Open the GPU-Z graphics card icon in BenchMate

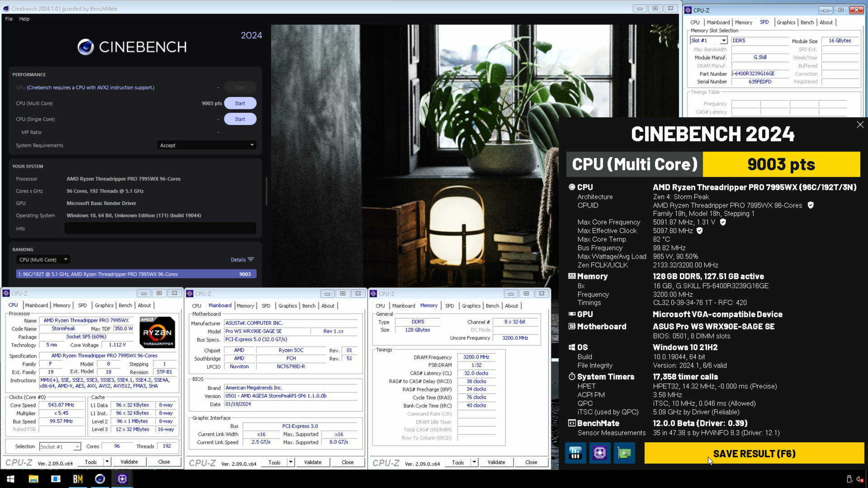tap(624, 453)
